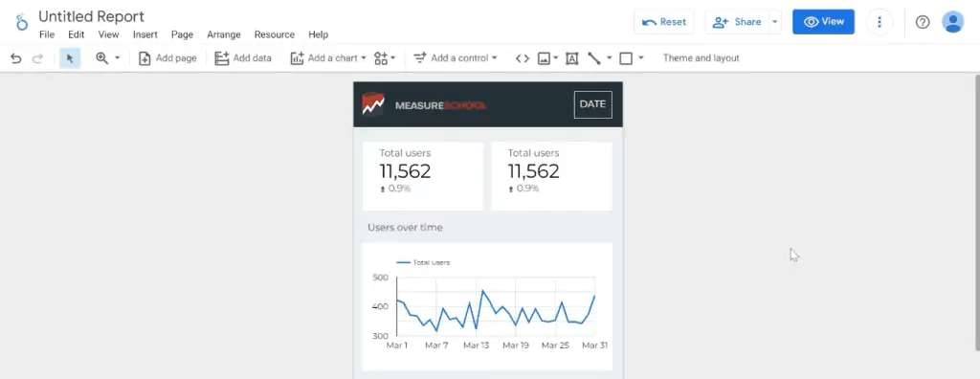Screen dimensions: 980x379
Task: Expand the image options dropdown arrow
Action: click(x=556, y=58)
